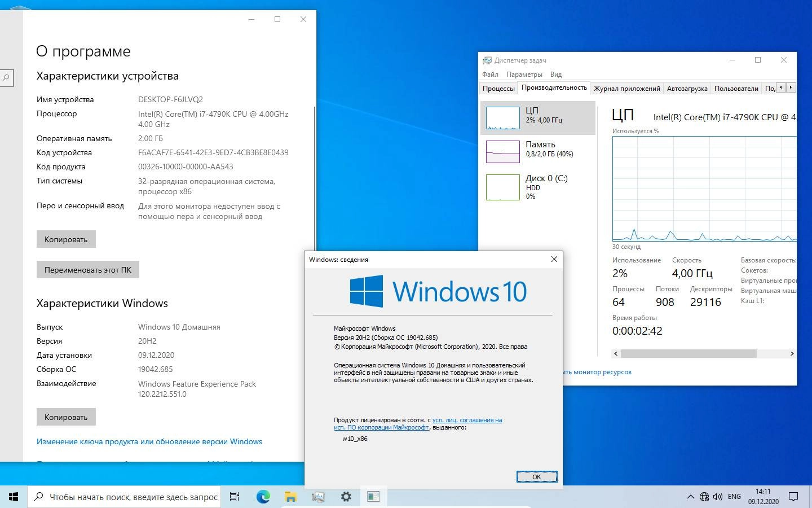
Task: Open the Файл menu in Task Manager
Action: 490,75
